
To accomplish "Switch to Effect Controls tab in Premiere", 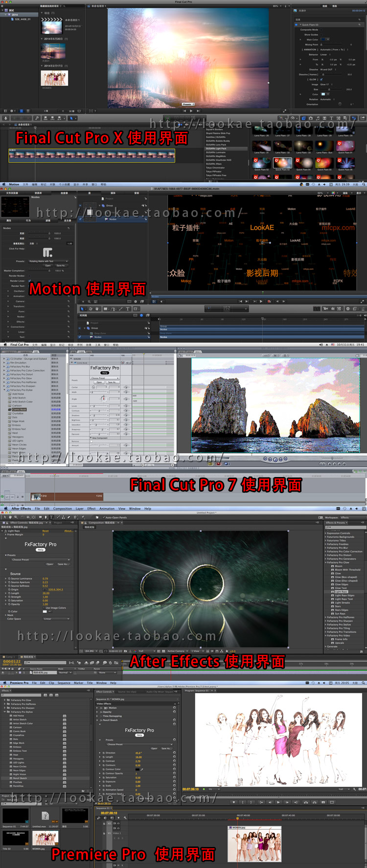I will point(105,692).
